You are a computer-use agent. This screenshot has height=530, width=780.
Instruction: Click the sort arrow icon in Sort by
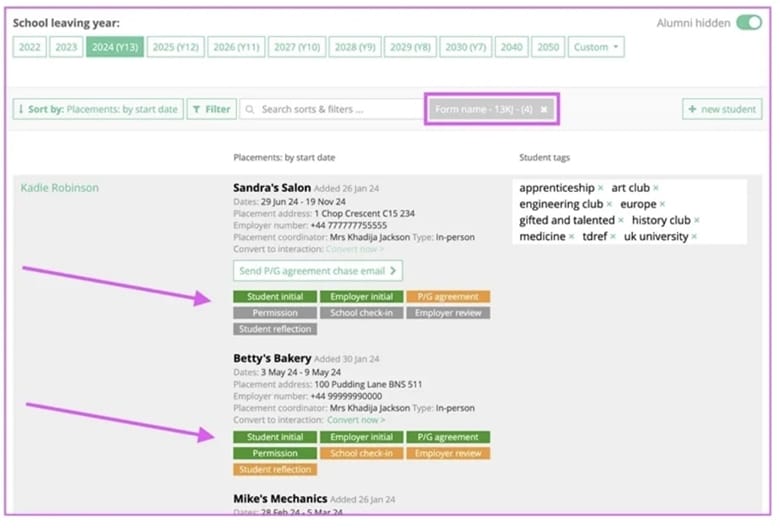(x=21, y=109)
